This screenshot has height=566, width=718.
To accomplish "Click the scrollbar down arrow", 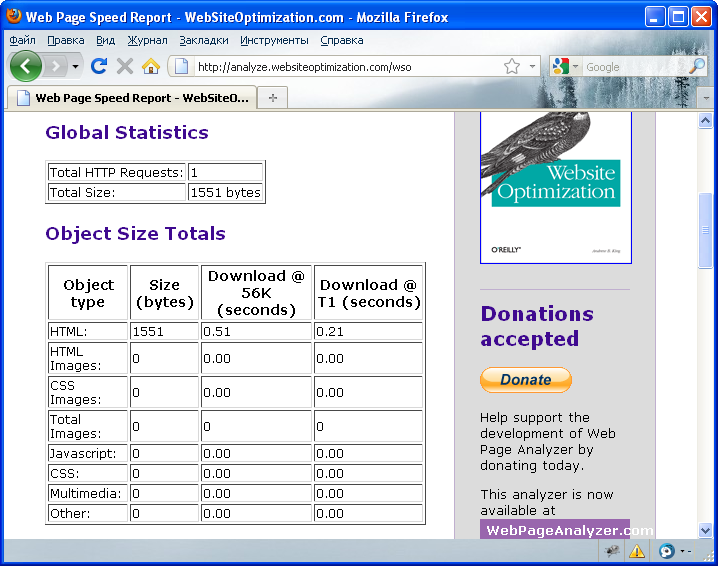I will 705,530.
